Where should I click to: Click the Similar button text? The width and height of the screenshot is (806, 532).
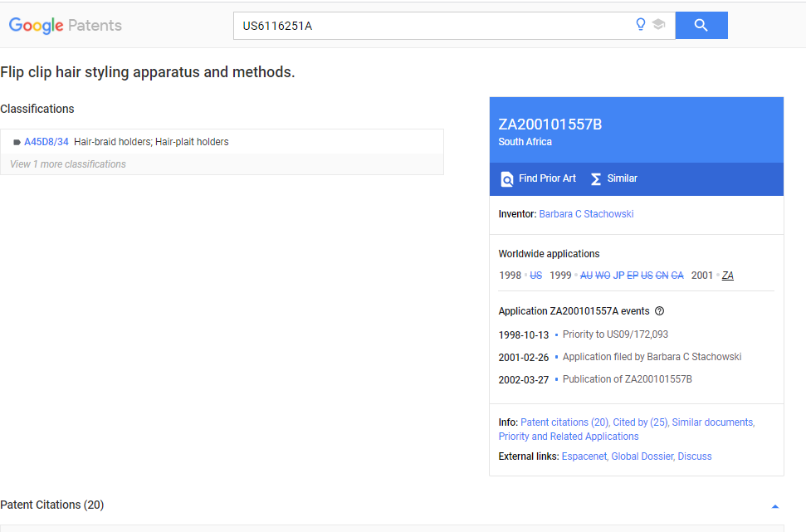(x=622, y=178)
